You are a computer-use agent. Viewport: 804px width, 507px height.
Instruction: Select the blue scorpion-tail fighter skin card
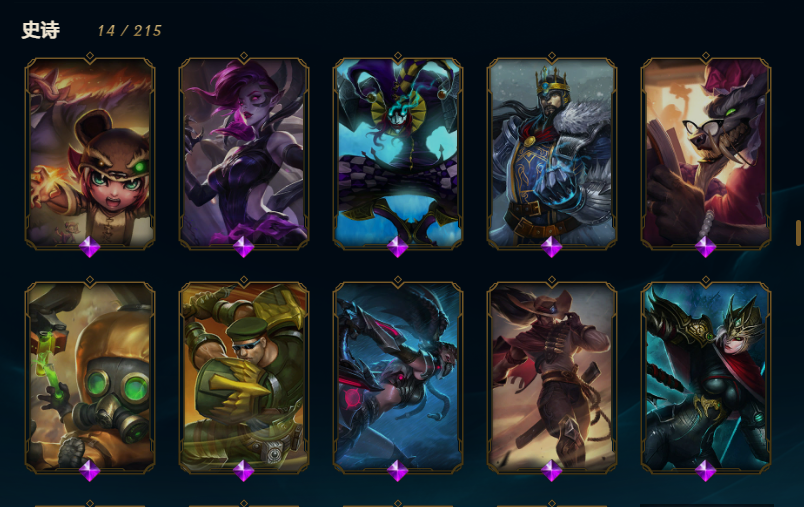point(398,376)
